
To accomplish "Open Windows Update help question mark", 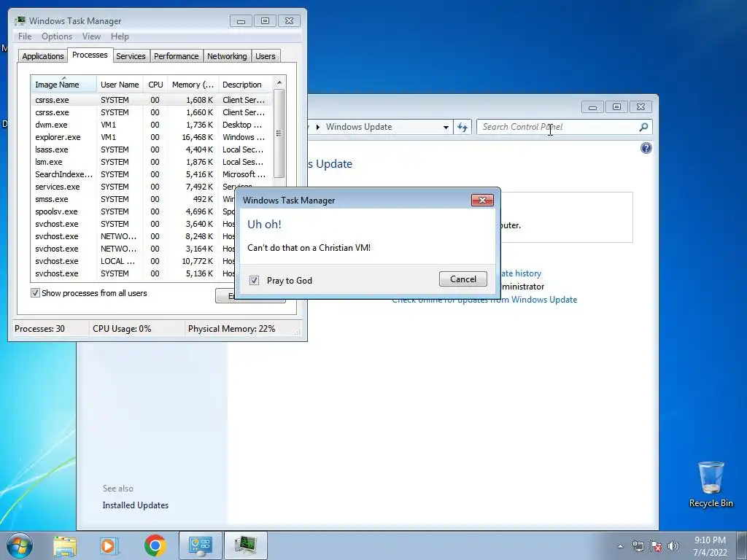I will (646, 148).
